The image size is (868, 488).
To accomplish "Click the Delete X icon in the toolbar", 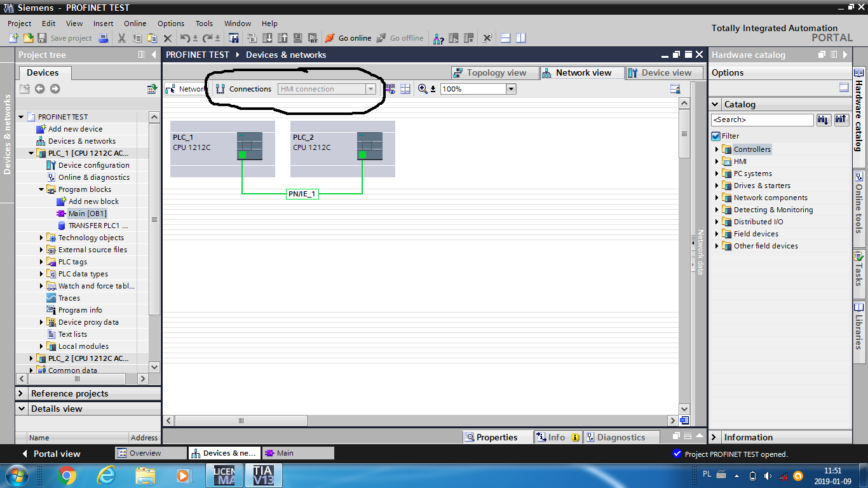I will click(168, 38).
